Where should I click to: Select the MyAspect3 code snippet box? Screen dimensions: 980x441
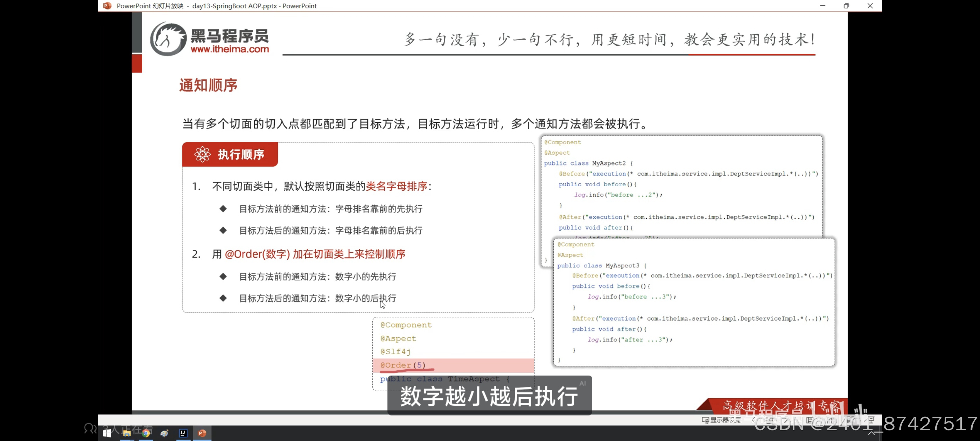(x=694, y=302)
